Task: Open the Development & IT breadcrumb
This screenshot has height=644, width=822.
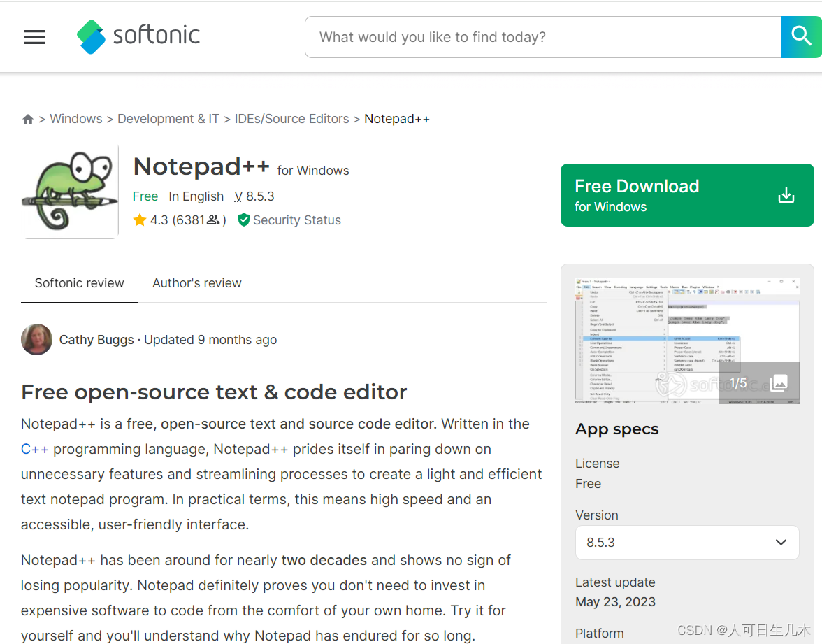Action: [x=168, y=119]
